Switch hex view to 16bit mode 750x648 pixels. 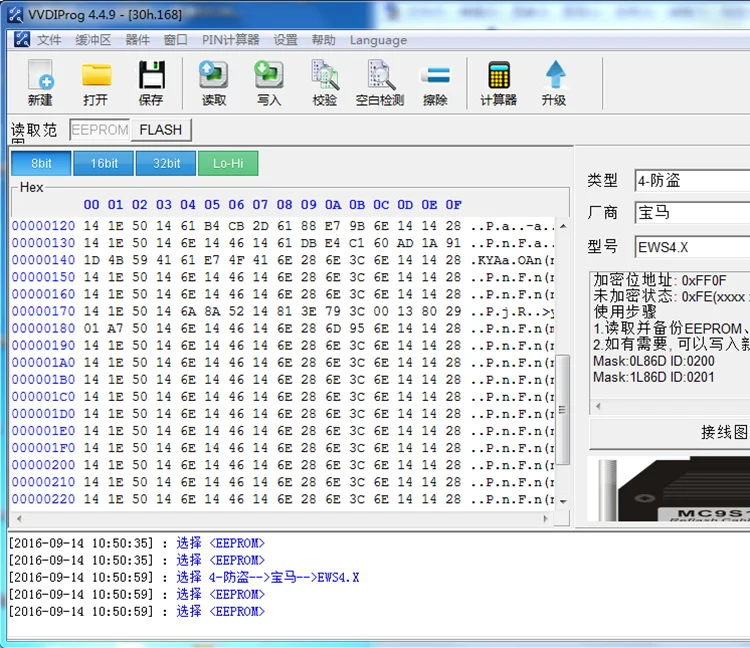click(x=104, y=164)
